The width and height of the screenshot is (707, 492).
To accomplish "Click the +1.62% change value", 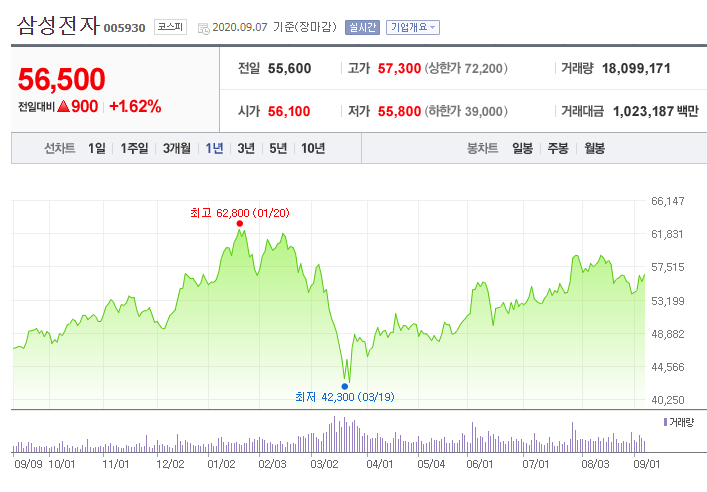I will (x=135, y=106).
